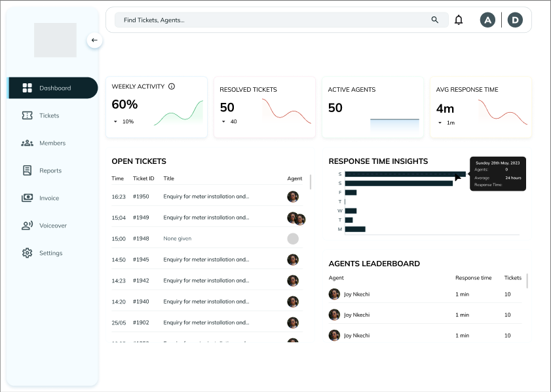This screenshot has height=392, width=551.
Task: Expand the Weekly Activity 10% caret
Action: coord(116,122)
